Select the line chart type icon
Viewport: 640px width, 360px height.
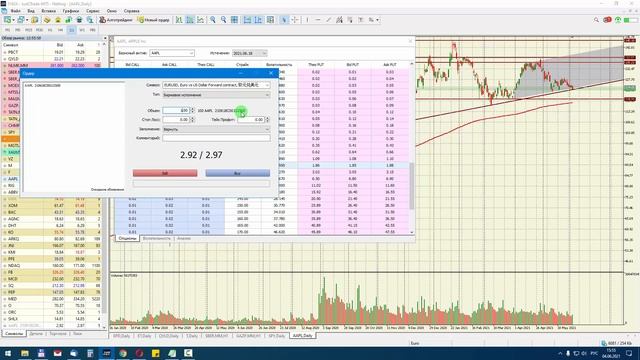coord(200,20)
